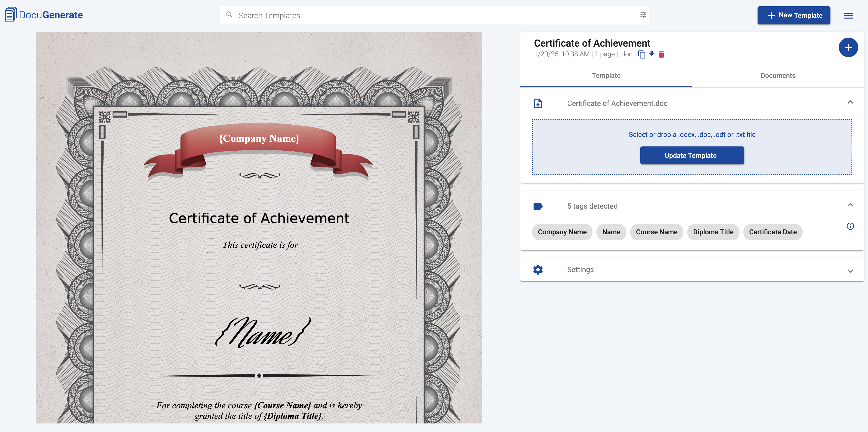Download the template file
Screen dimensions: 868x432
point(651,54)
